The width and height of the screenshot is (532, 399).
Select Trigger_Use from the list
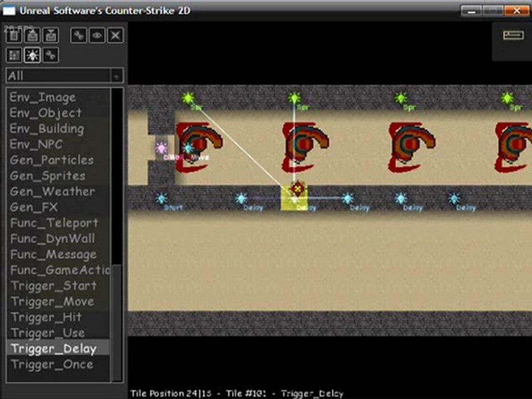(x=58, y=333)
